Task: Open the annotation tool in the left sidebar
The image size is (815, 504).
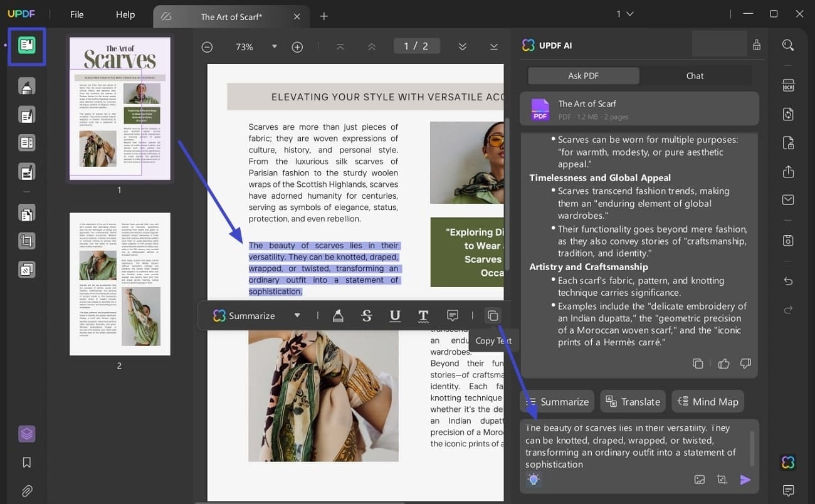Action: tap(27, 86)
